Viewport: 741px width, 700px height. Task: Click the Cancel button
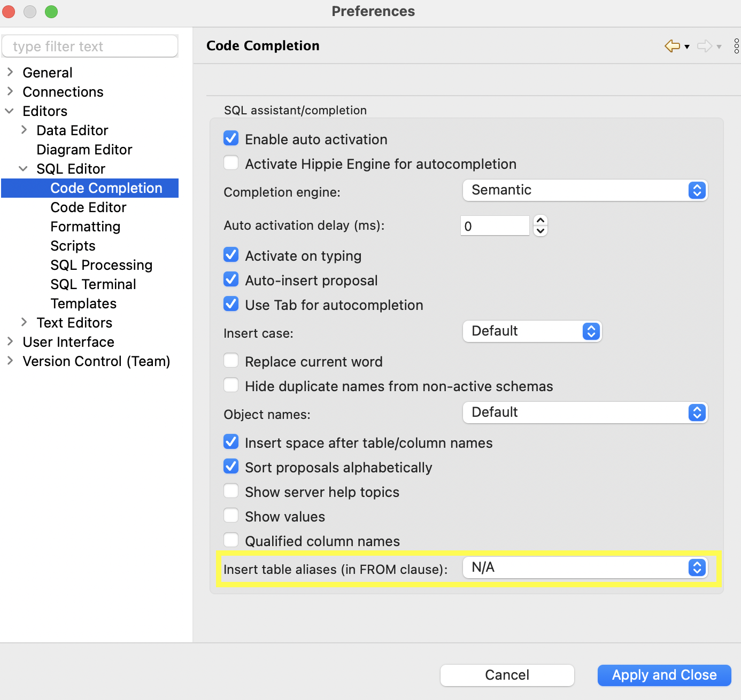pos(507,675)
